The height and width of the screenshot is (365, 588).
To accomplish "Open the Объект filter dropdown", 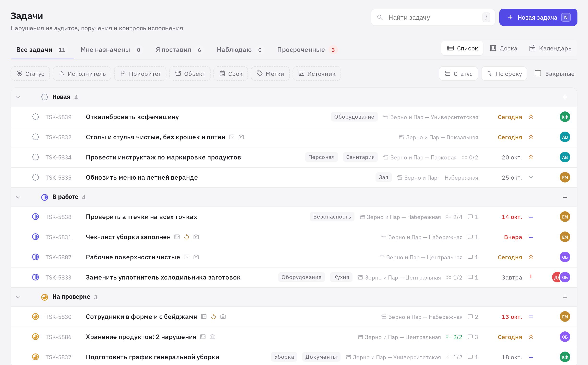I will pyautogui.click(x=190, y=74).
